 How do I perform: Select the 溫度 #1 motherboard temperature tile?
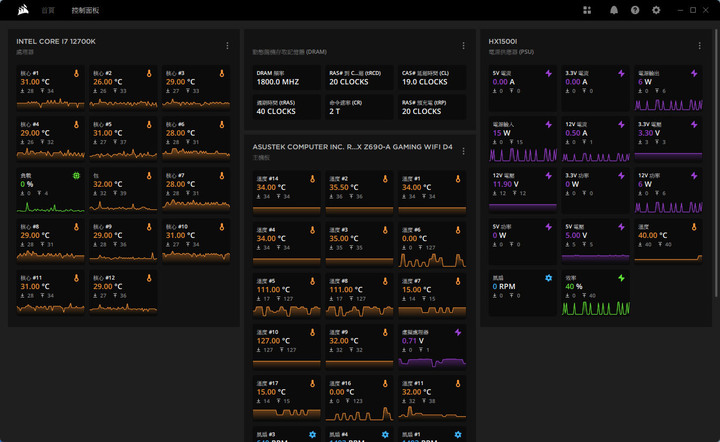432,194
